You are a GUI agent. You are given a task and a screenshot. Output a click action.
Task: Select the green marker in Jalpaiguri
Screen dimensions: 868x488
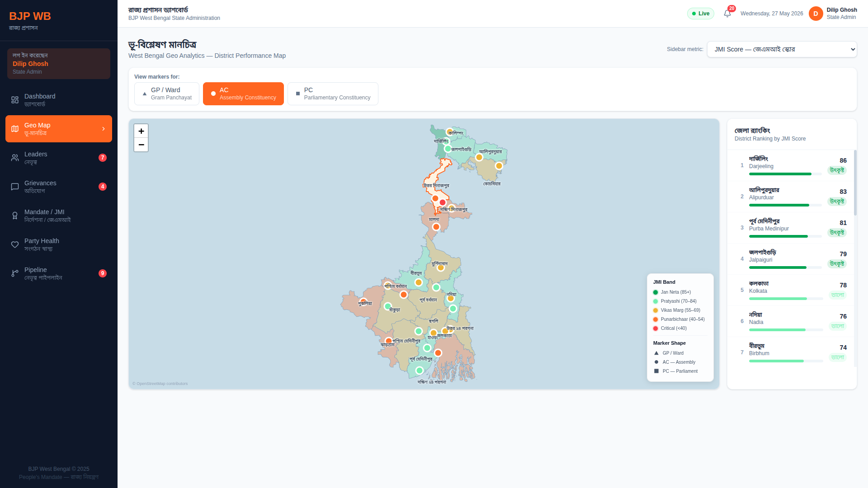click(448, 149)
